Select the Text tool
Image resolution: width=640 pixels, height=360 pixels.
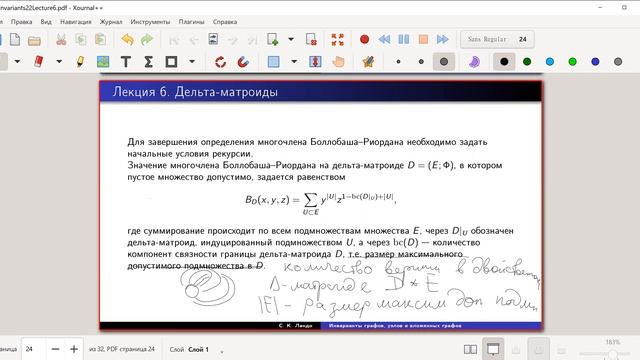tap(126, 62)
